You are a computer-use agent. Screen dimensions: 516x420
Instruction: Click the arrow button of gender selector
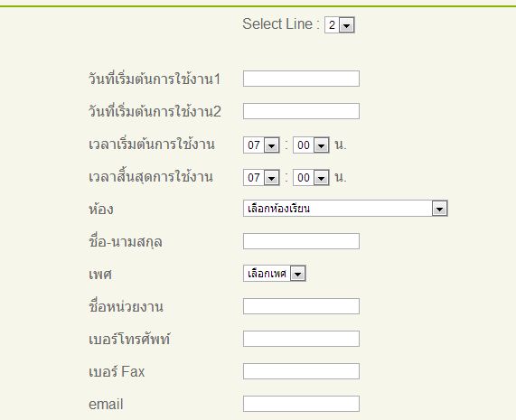coord(298,274)
